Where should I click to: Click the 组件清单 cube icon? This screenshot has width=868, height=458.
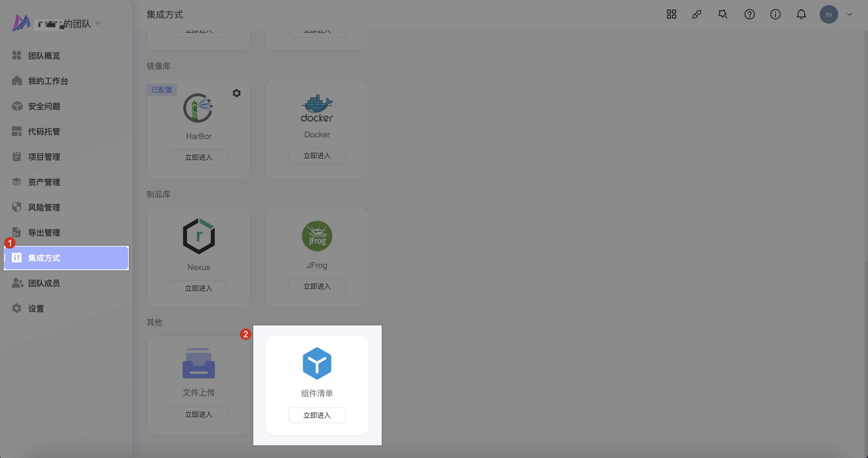tap(317, 363)
